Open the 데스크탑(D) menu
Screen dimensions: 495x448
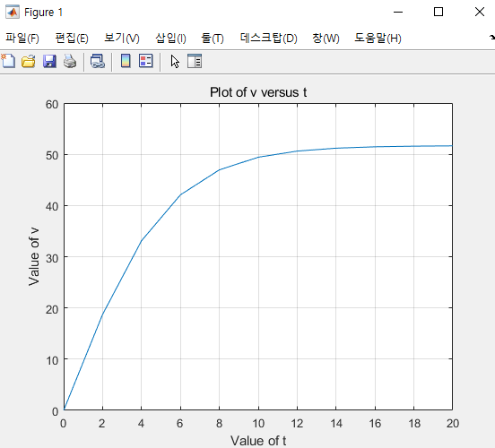[x=269, y=39]
